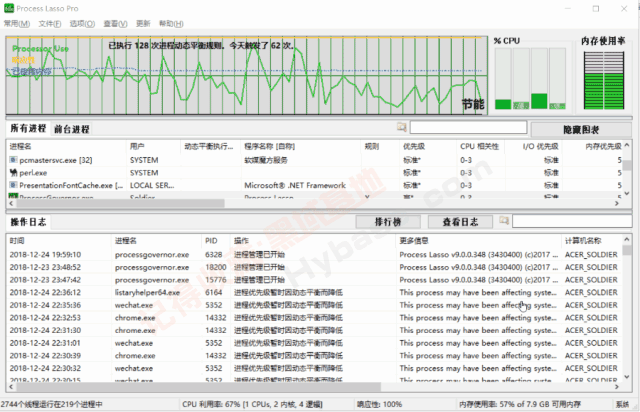Select log entry with PID 15776

314,280
